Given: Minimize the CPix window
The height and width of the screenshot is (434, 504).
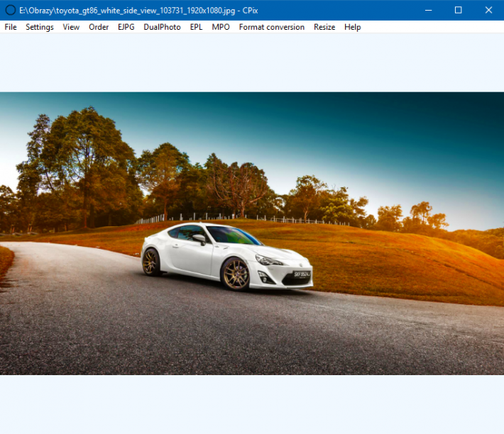Looking at the screenshot, I should click(x=428, y=10).
